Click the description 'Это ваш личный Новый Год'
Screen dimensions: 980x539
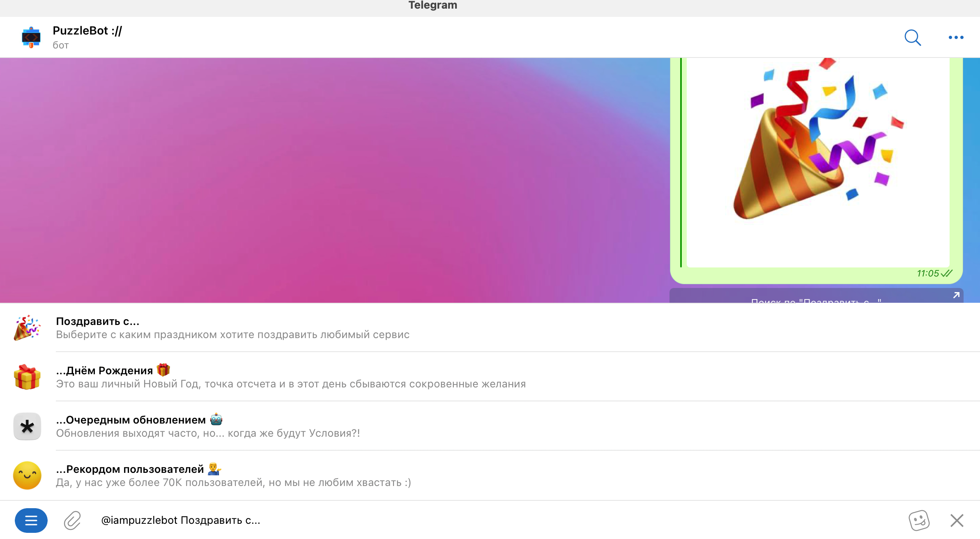click(x=128, y=384)
